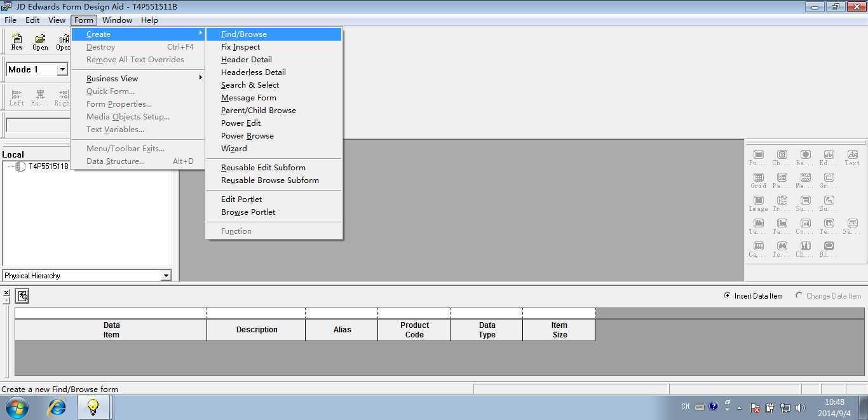This screenshot has width=868, height=420.
Task: Select the Radio Button control in toolbox
Action: [x=805, y=158]
